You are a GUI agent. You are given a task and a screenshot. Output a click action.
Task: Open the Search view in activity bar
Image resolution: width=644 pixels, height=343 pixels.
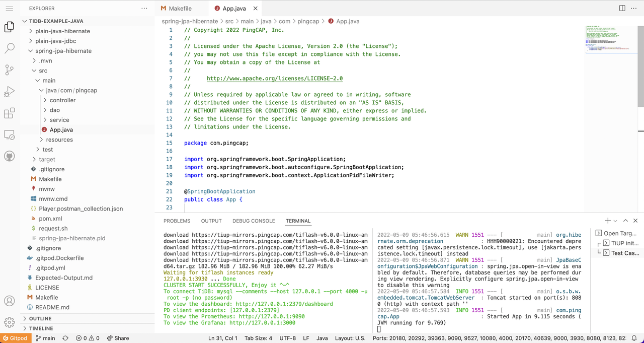point(9,48)
